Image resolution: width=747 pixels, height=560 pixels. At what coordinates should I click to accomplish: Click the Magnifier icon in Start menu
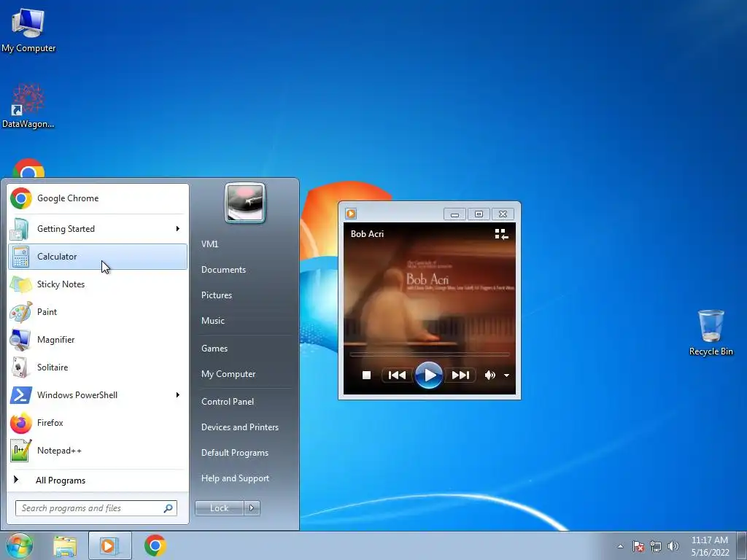coord(20,340)
